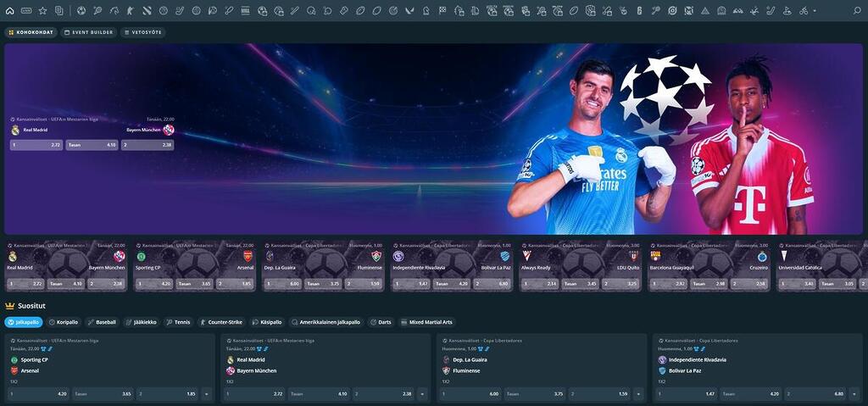Select the Amerikkalainen jalkapallo filter

coord(326,322)
